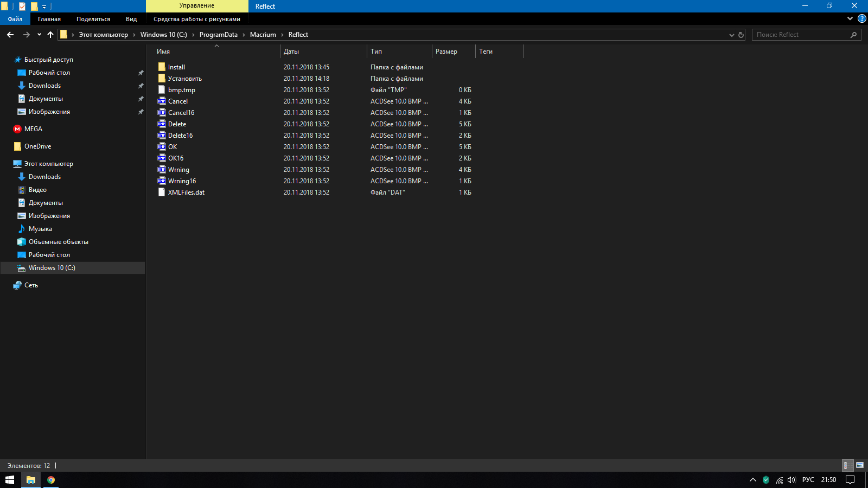
Task: Open the recent locations dropdown arrow
Action: (39, 35)
